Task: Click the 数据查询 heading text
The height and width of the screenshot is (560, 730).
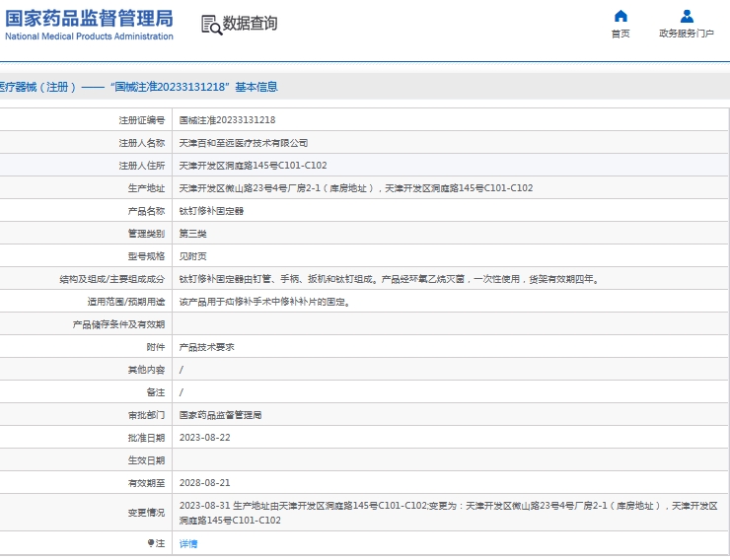Action: (x=250, y=23)
